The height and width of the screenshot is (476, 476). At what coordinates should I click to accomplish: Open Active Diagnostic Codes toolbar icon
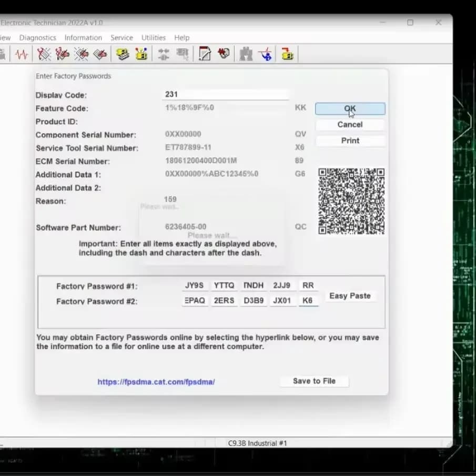(44, 54)
